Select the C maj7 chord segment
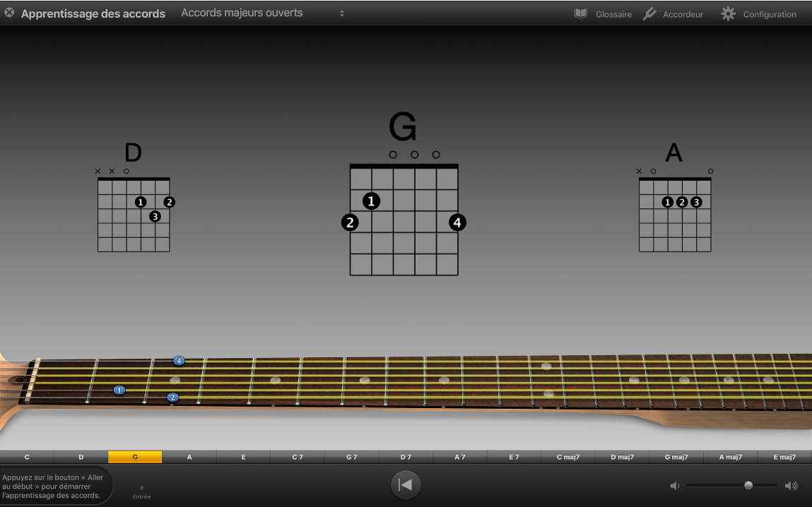 (568, 457)
